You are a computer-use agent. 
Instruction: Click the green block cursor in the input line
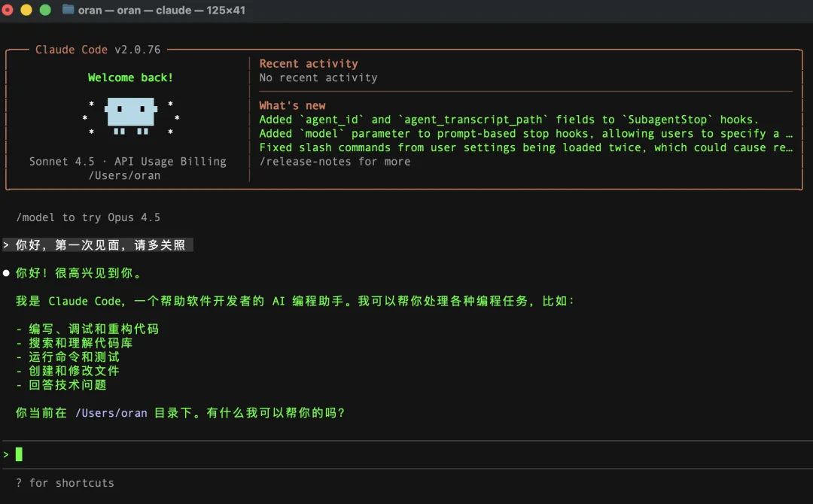(x=17, y=454)
